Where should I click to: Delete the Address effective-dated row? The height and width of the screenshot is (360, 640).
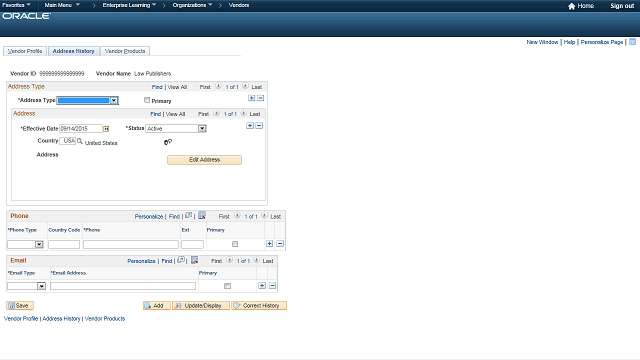259,126
